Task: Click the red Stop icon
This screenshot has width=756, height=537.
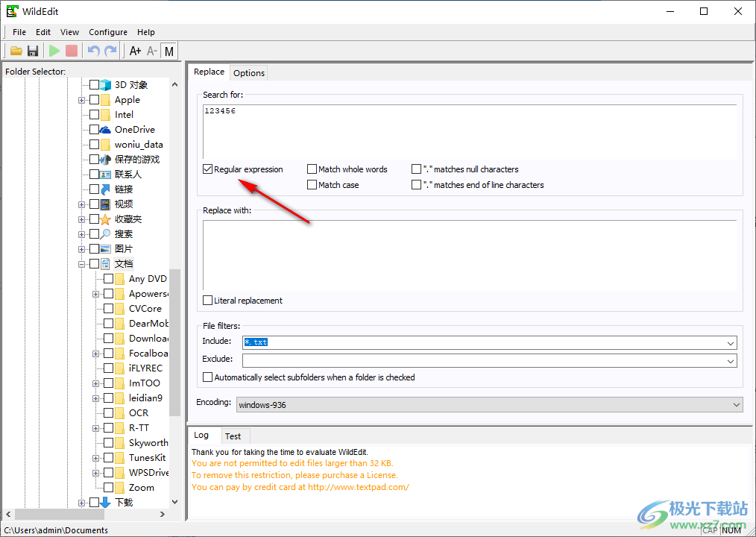Action: tap(72, 51)
